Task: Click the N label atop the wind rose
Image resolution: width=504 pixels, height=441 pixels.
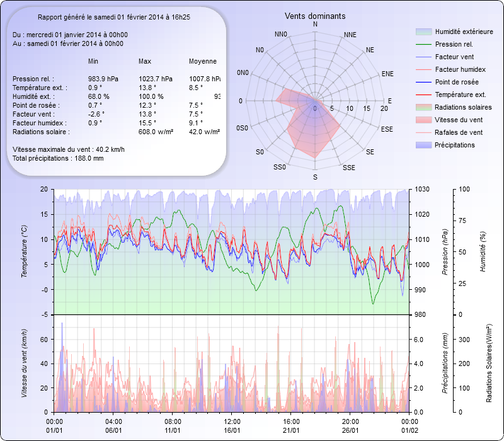Action: [x=315, y=24]
